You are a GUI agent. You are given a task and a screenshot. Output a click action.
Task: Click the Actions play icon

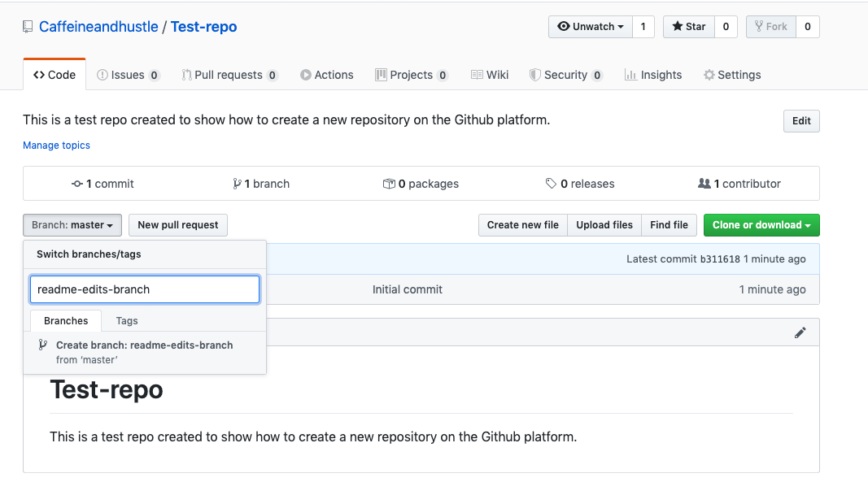[x=306, y=75]
